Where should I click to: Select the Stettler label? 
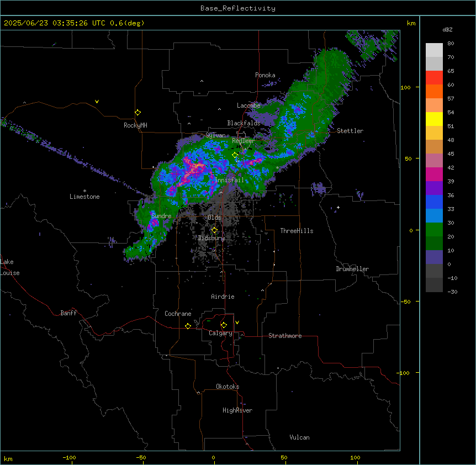(350, 131)
